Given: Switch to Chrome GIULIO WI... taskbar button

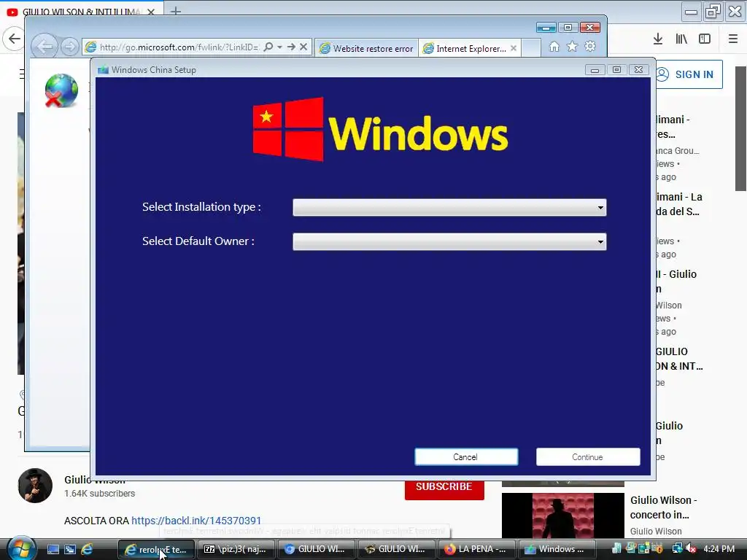Looking at the screenshot, I should point(315,549).
